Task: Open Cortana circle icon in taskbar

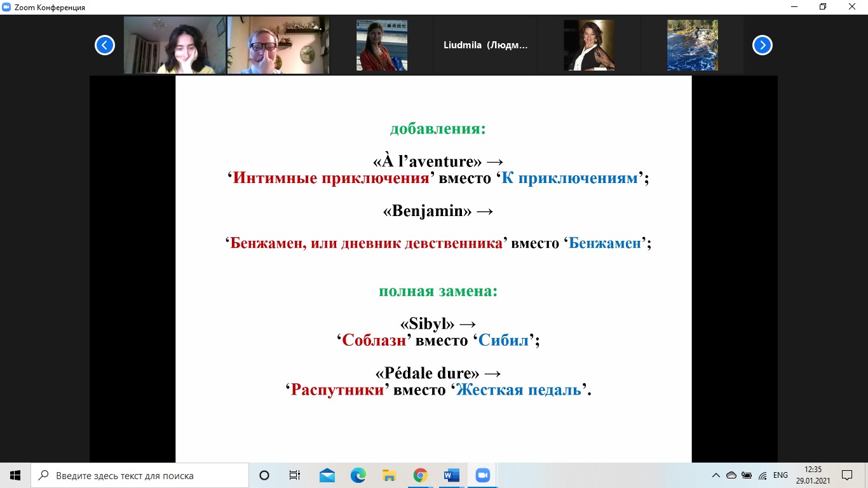Action: (x=264, y=475)
